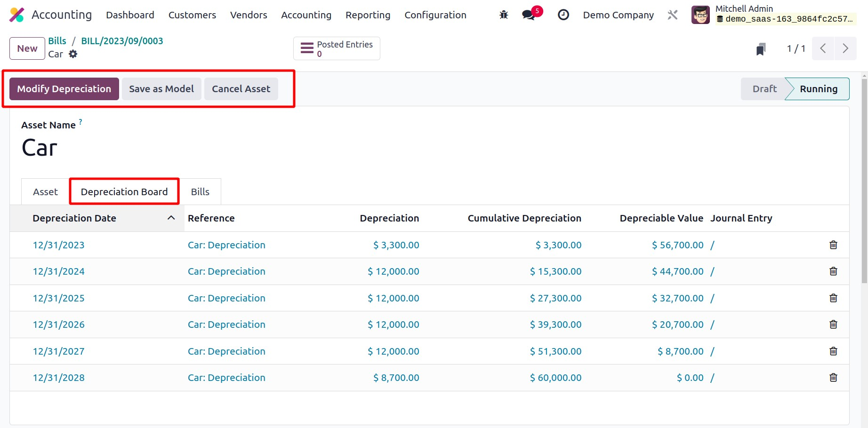The image size is (868, 428).
Task: Switch to the Bills tab
Action: tap(200, 192)
